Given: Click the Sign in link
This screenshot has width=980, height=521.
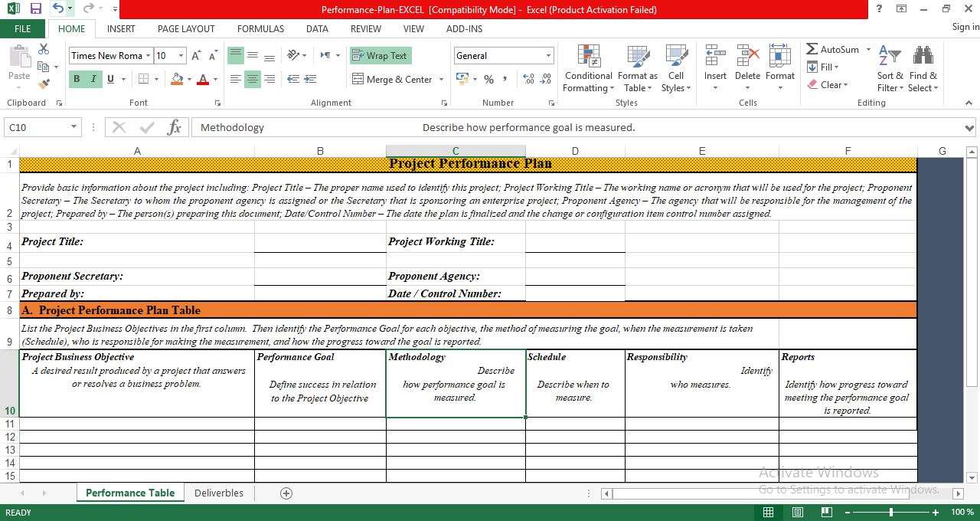Looking at the screenshot, I should pos(963,27).
